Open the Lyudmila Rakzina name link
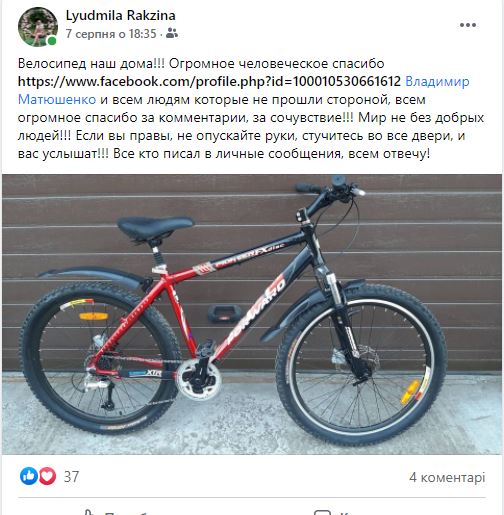Screen dimensions: 504x515 [120, 15]
